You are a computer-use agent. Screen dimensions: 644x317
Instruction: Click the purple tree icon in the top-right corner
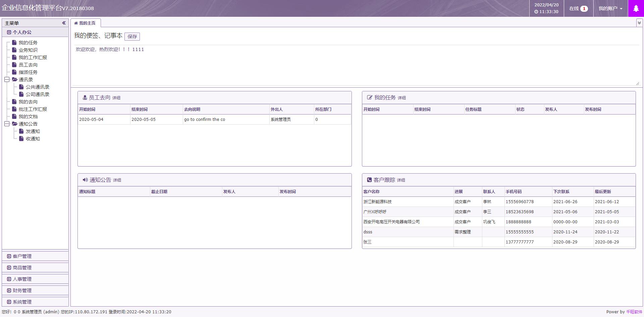636,8
